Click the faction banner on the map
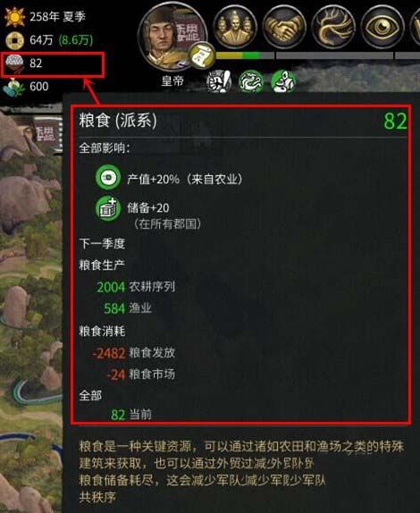The height and width of the screenshot is (513, 420). [48, 133]
